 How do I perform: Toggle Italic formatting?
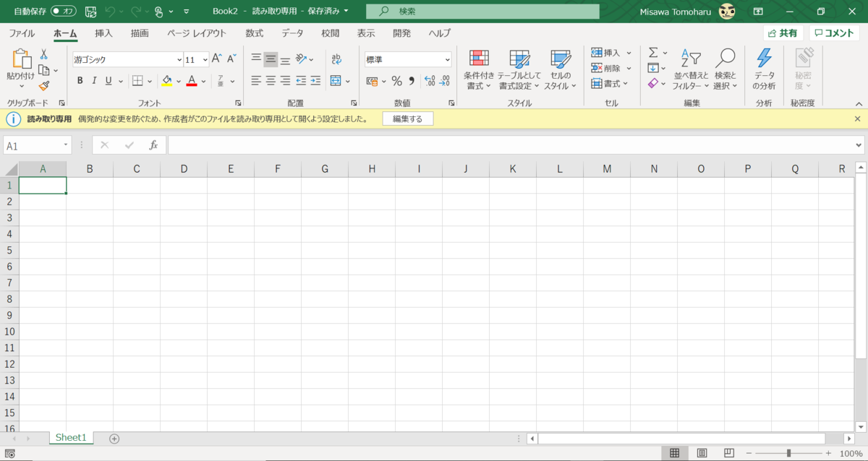(x=95, y=81)
